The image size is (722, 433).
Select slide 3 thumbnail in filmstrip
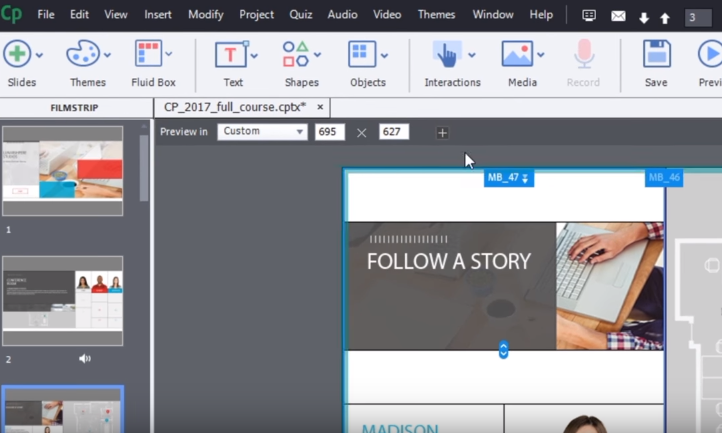click(x=63, y=410)
